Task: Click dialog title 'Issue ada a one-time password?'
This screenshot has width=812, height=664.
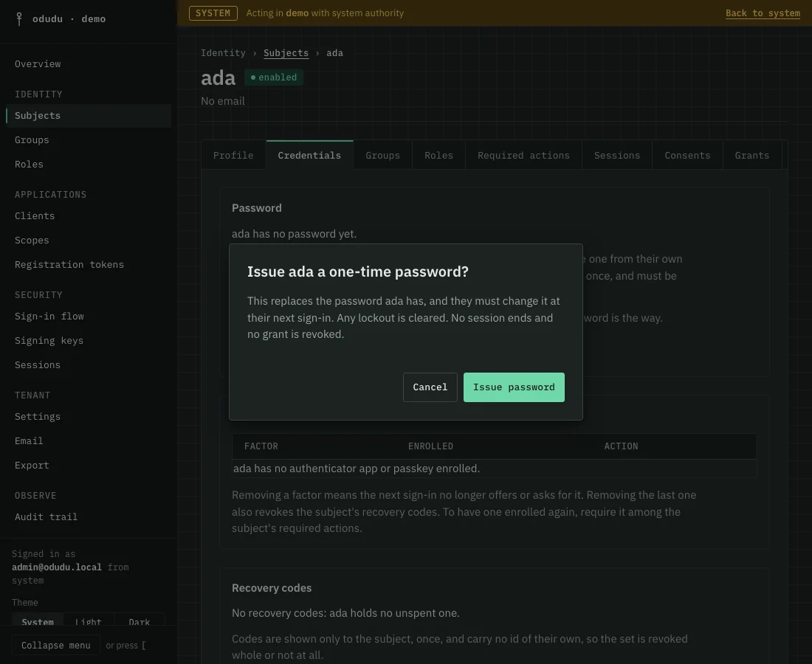Action: coord(358,272)
